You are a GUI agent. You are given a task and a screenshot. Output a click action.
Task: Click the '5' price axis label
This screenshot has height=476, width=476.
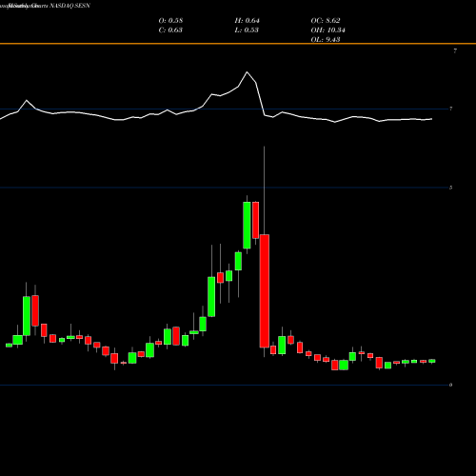click(450, 188)
